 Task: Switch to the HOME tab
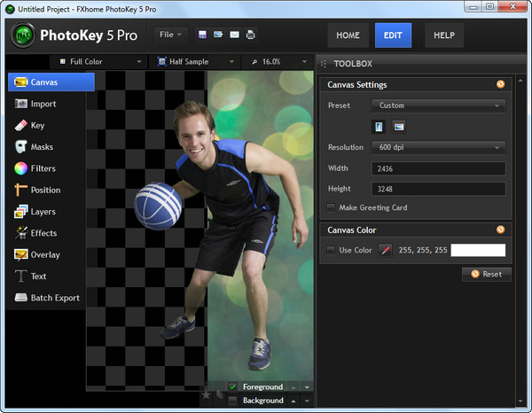(x=348, y=35)
